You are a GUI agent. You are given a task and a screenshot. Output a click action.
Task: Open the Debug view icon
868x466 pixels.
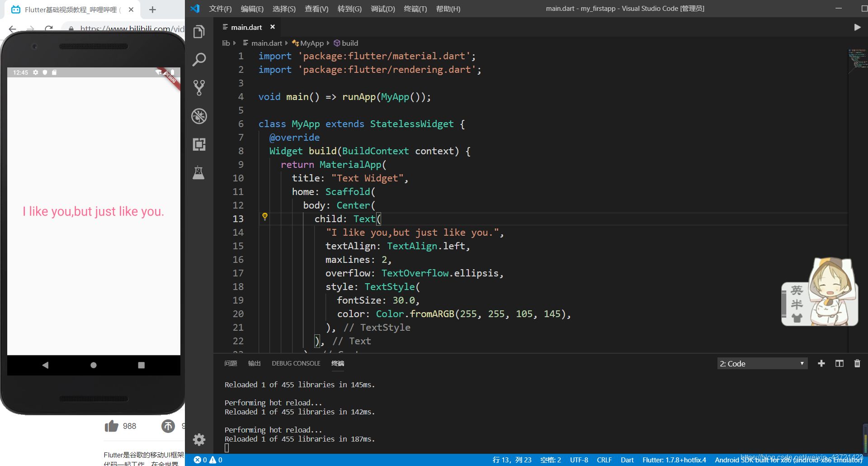199,116
